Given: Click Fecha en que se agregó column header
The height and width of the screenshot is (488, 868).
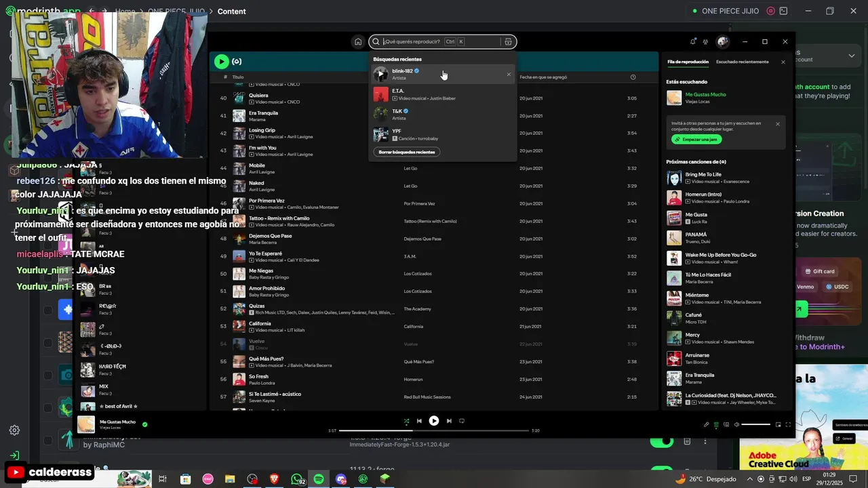Looking at the screenshot, I should pos(543,77).
